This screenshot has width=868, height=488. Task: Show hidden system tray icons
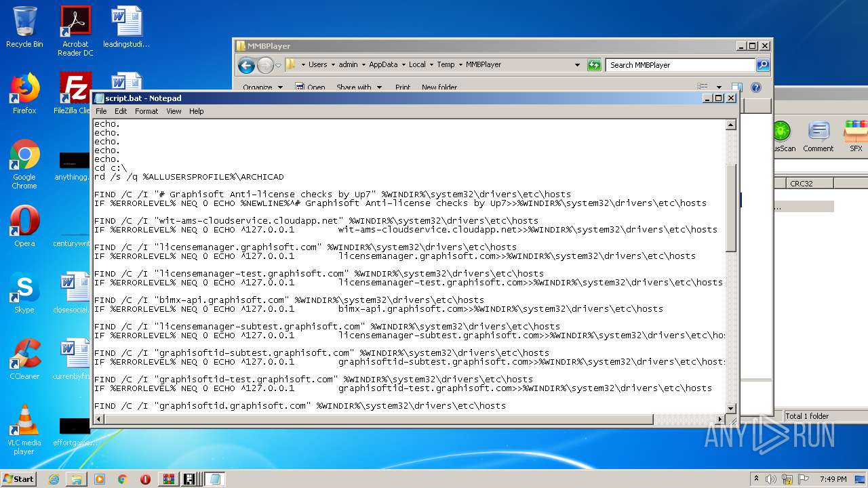point(756,479)
